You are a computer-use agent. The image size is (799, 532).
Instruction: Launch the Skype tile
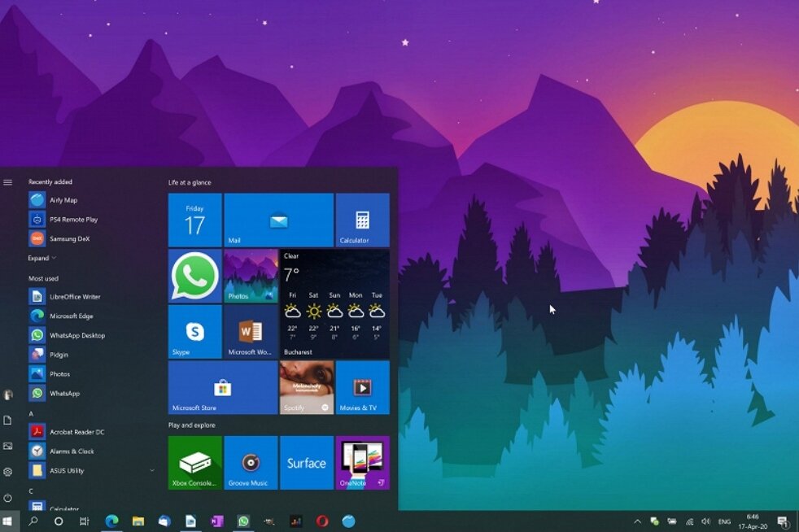tap(195, 332)
